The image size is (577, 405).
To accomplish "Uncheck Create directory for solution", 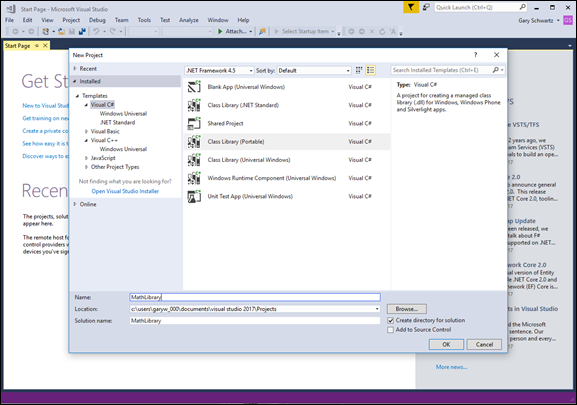I will pyautogui.click(x=390, y=321).
